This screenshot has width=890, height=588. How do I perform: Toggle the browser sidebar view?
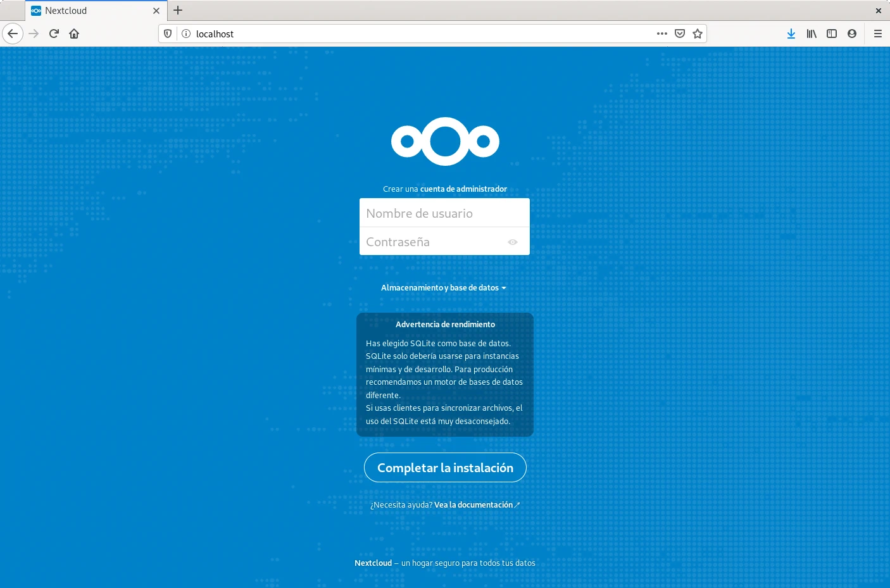pos(832,34)
